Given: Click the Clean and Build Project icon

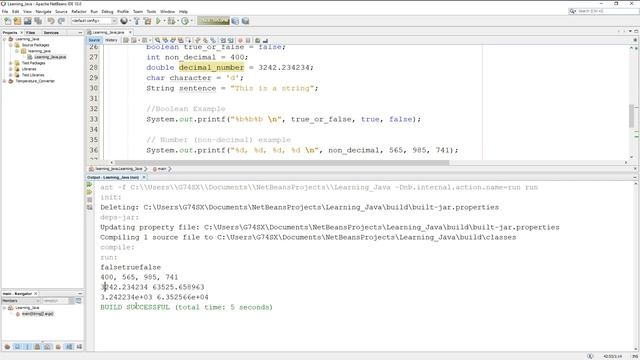Looking at the screenshot, I should click(147, 21).
